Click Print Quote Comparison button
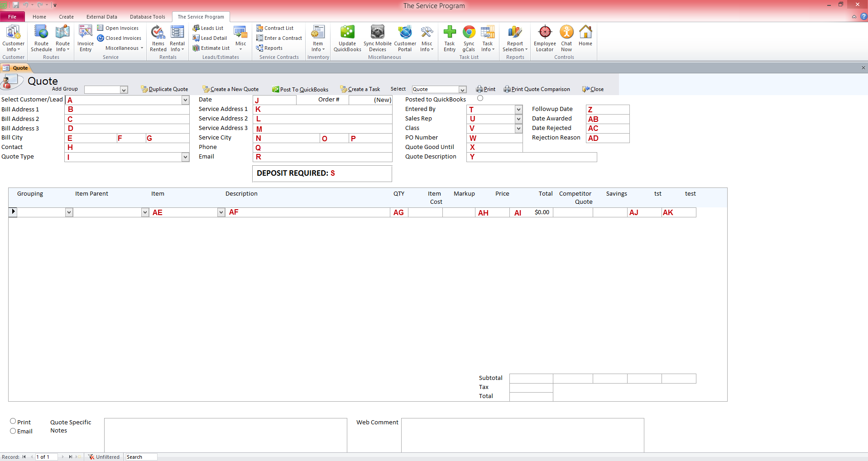868x461 pixels. tap(537, 89)
